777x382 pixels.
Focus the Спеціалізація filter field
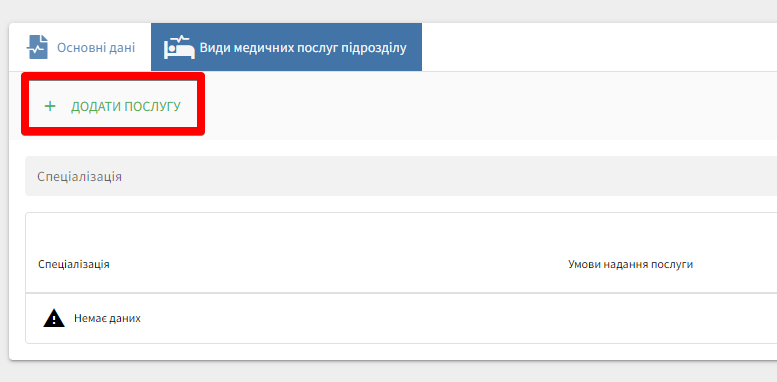[401, 176]
